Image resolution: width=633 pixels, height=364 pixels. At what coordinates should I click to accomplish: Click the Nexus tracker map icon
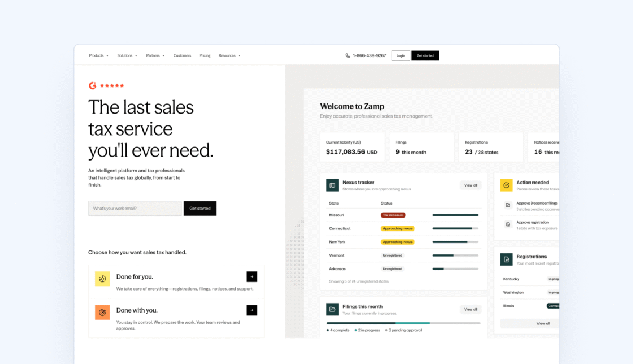(x=332, y=185)
